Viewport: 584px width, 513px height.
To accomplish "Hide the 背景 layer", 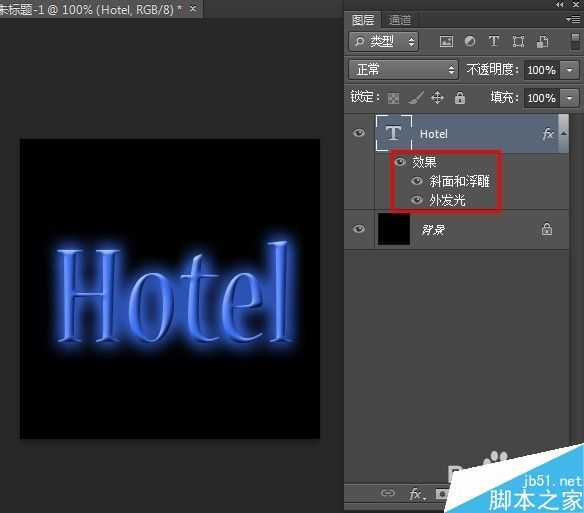I will click(359, 229).
